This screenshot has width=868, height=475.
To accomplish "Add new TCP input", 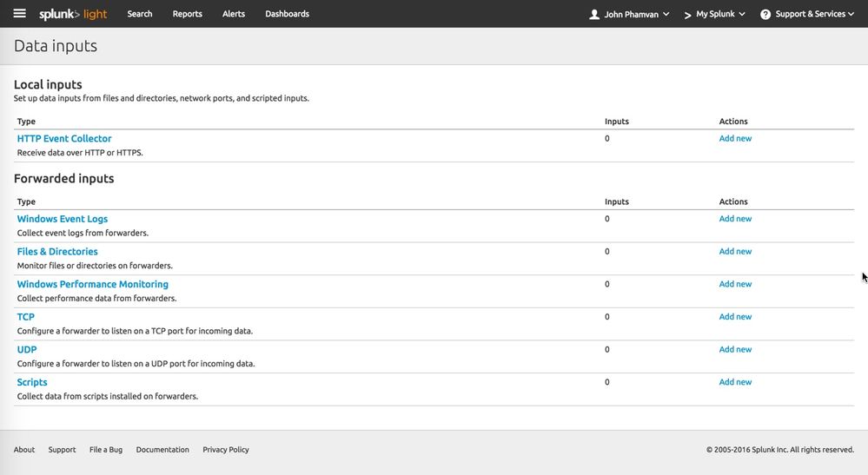I will 735,316.
